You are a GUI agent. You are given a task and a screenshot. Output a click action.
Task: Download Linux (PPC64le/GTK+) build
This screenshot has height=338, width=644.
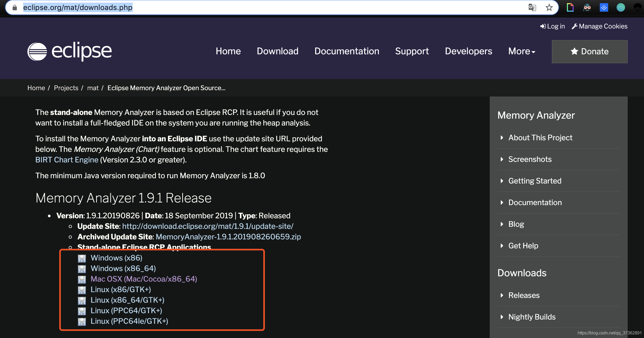(x=129, y=321)
